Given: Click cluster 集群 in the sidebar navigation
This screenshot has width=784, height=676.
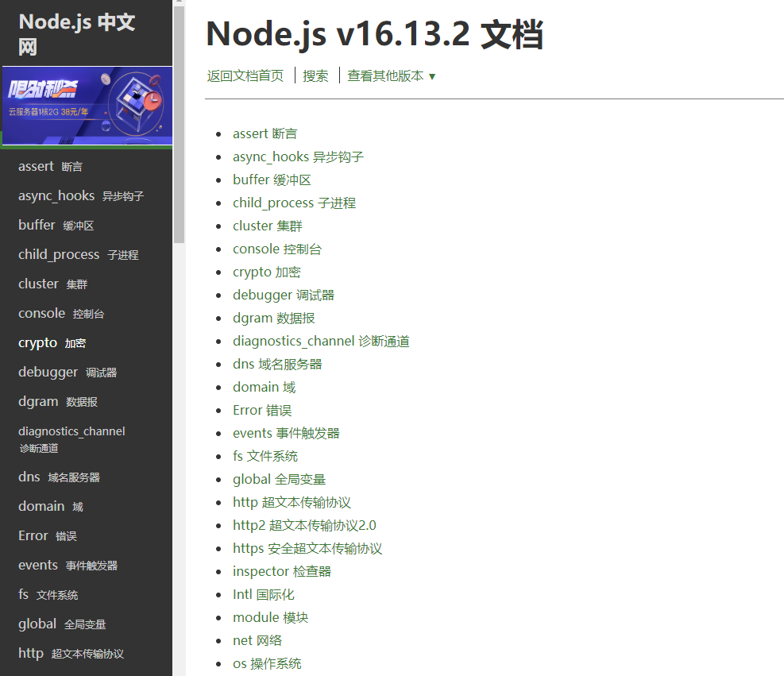Looking at the screenshot, I should click(52, 283).
